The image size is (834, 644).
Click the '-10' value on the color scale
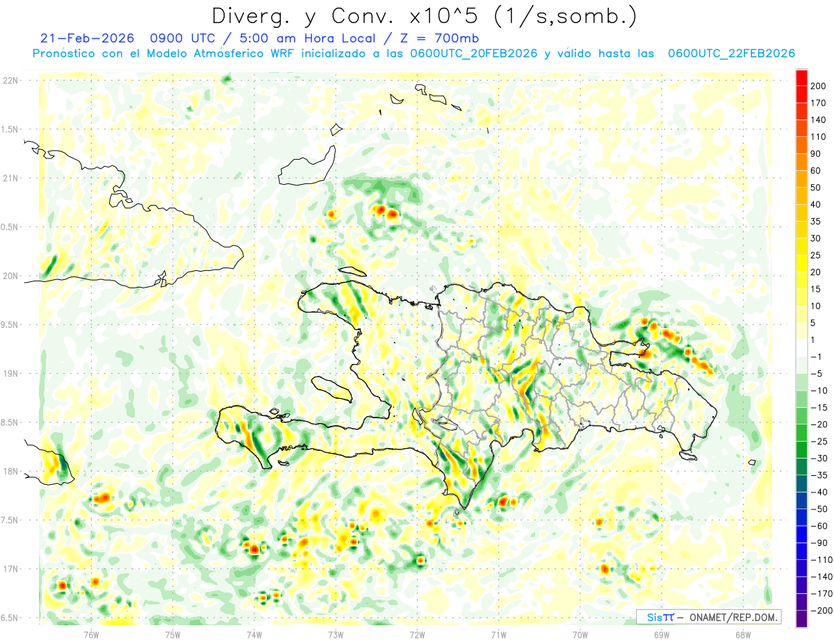click(819, 390)
